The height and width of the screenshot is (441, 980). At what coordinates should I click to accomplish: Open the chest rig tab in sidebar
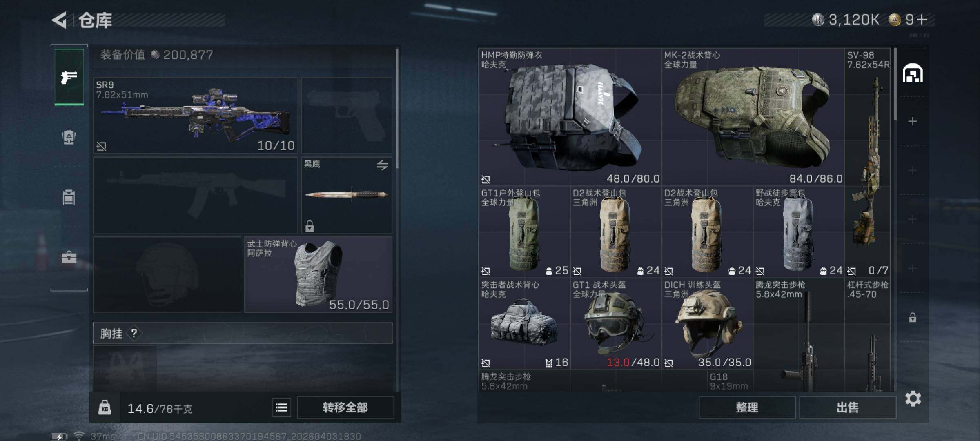click(x=69, y=197)
